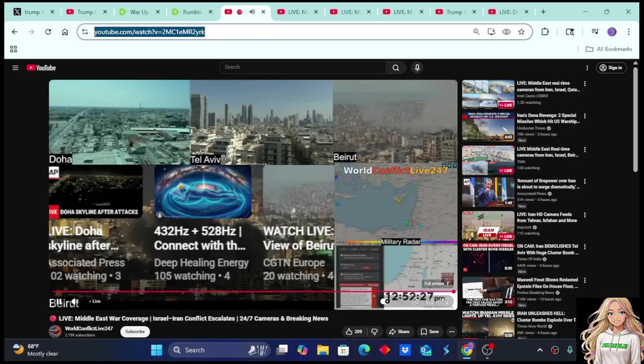The width and height of the screenshot is (644, 364).
Task: Install app icon in the address bar
Action: [x=491, y=32]
